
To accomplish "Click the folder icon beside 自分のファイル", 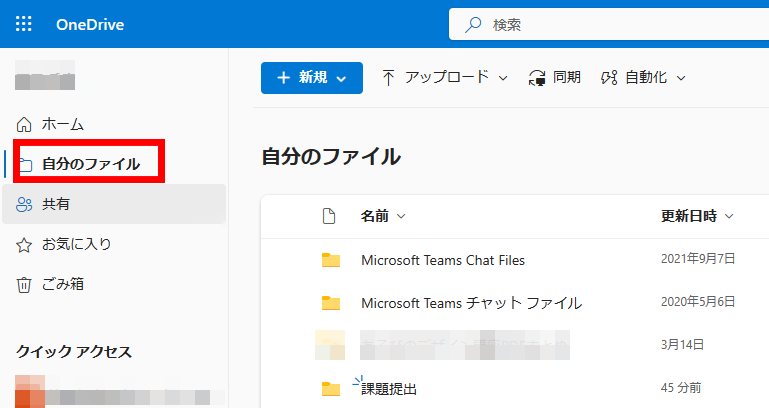I will (x=26, y=165).
